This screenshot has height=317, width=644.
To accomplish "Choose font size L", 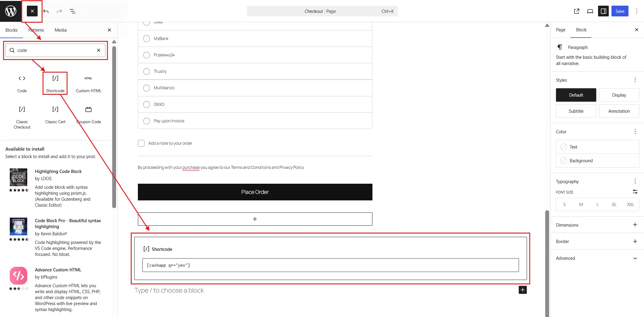I will pos(597,204).
